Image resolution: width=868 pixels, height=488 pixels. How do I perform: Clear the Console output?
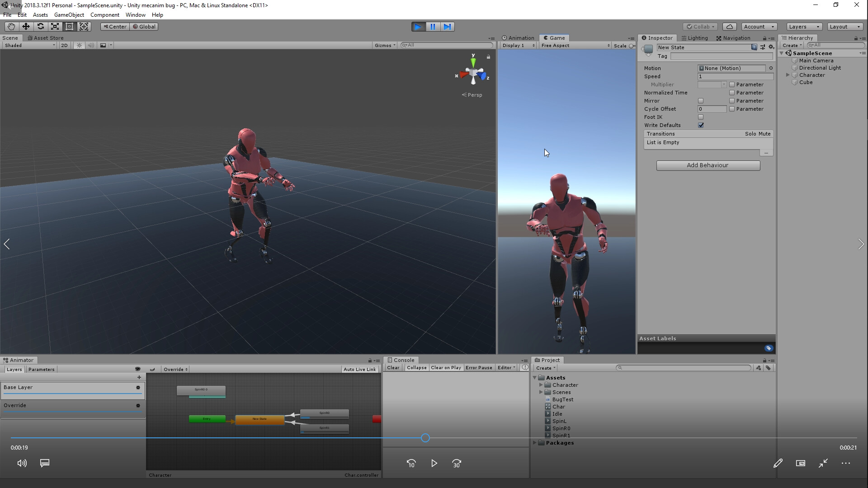(x=393, y=367)
